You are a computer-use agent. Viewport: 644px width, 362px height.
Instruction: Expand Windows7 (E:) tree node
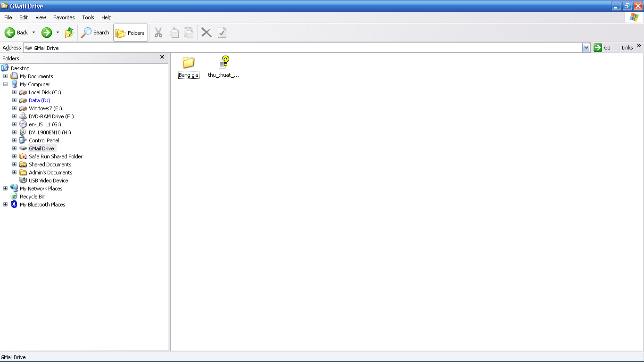(15, 108)
